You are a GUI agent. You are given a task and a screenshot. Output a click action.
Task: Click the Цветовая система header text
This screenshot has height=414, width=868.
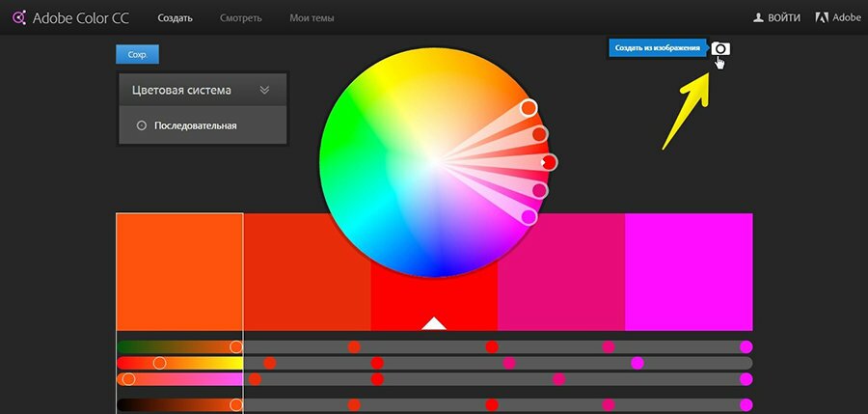tap(181, 90)
